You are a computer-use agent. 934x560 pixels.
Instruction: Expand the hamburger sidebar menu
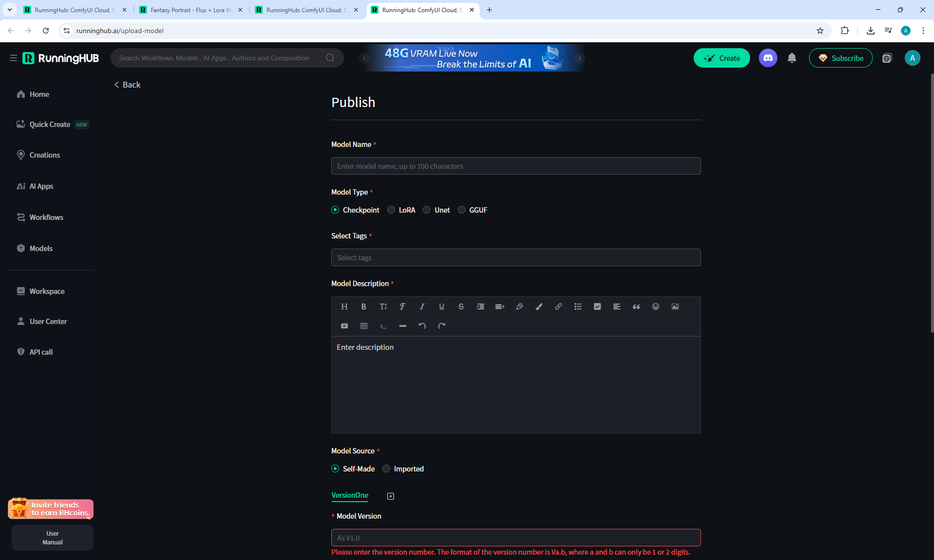[13, 58]
